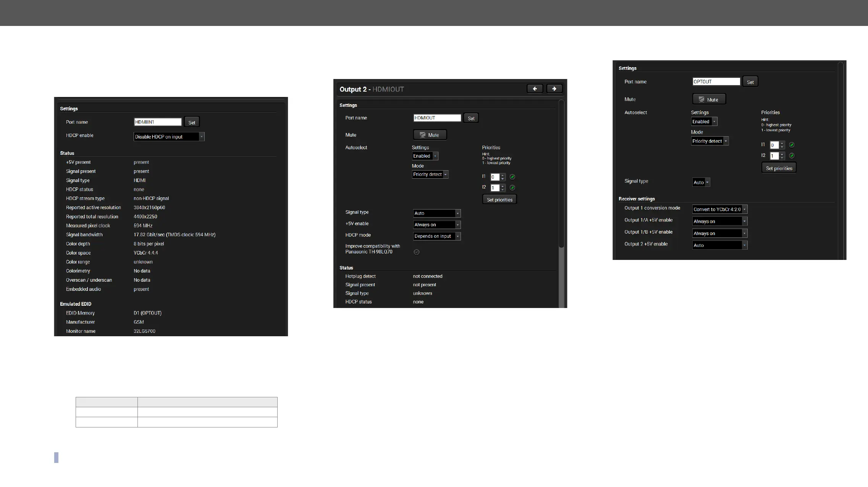Apply I2 priority checkmark in HDMIOUT panel

[512, 188]
